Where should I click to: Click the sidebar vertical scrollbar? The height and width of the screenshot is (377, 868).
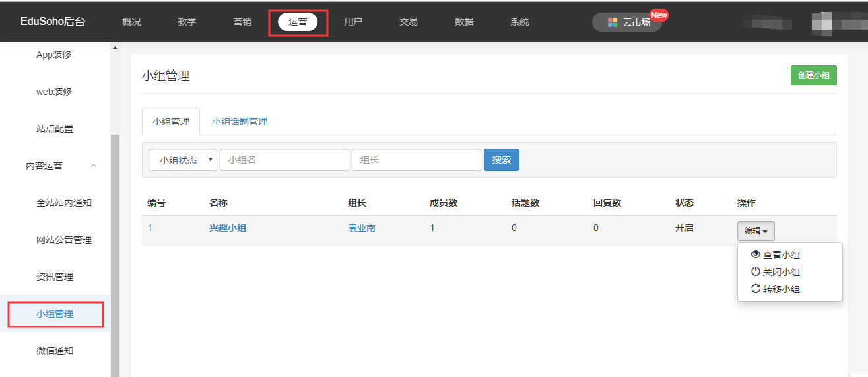116,251
